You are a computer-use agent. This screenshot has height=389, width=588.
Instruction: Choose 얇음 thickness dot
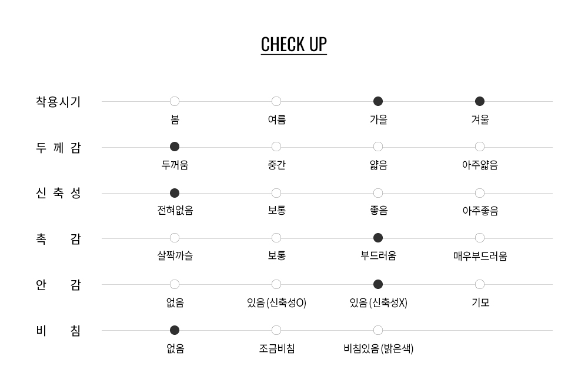[x=378, y=147]
